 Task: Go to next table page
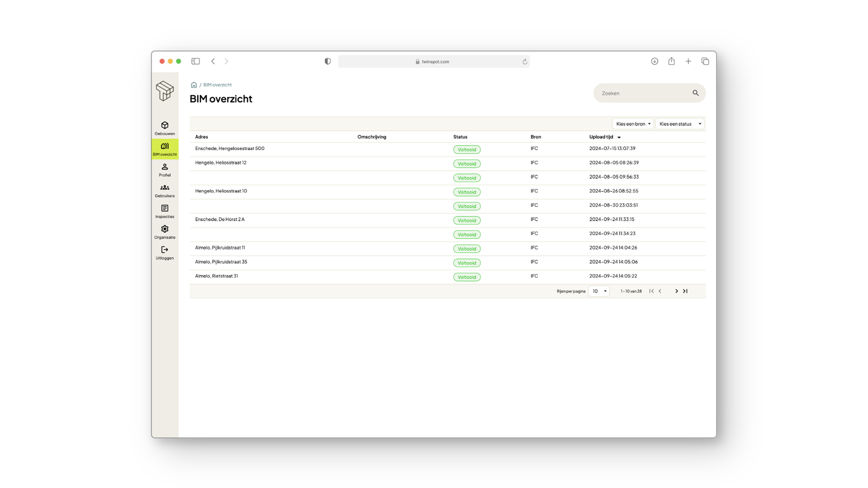pos(676,291)
